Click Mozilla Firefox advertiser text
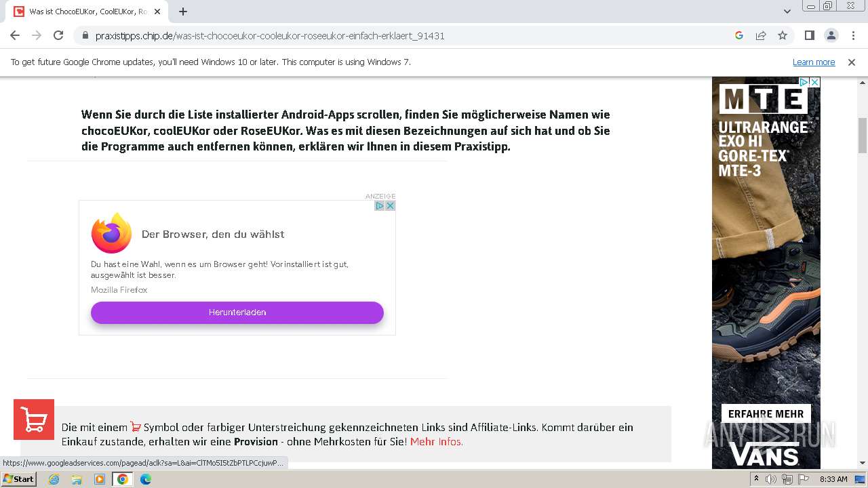This screenshot has width=868, height=488. [119, 290]
